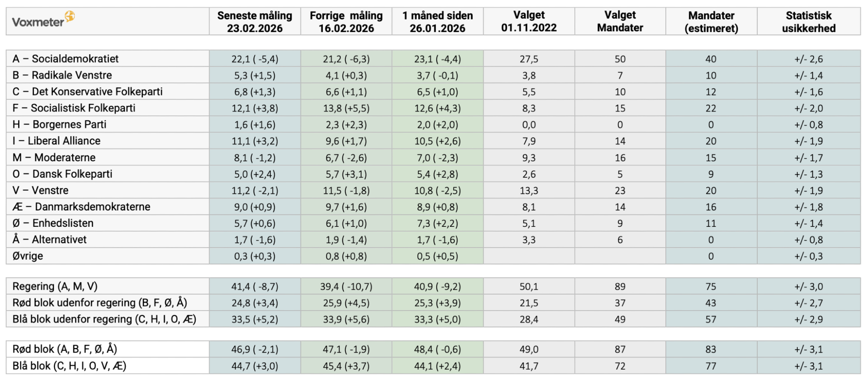The image size is (868, 383).
Task: Select the Æ – Danmarksdemokraterne row label
Action: [81, 207]
